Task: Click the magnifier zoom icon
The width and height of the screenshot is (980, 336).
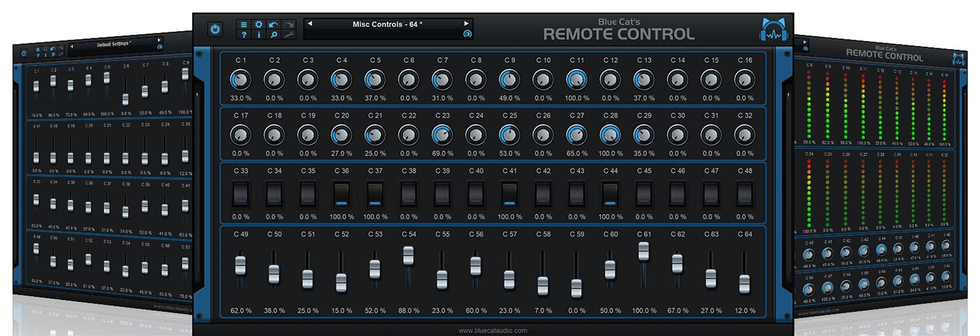Action: pos(273,35)
